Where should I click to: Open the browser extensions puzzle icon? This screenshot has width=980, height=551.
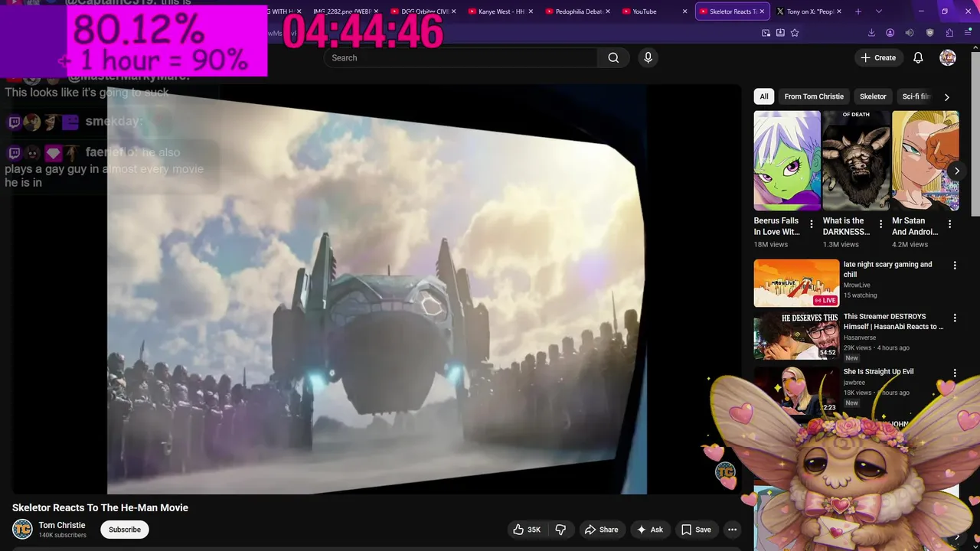(x=949, y=33)
